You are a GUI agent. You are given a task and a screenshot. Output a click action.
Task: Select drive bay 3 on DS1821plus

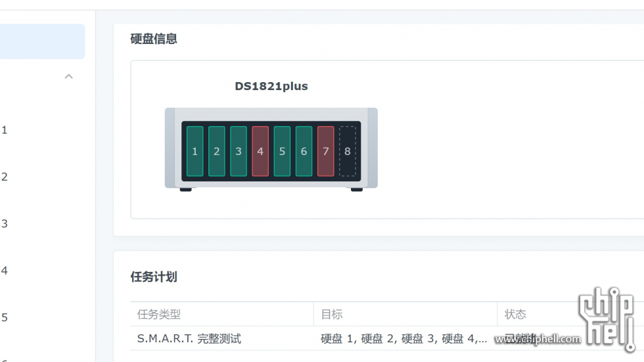tap(238, 151)
